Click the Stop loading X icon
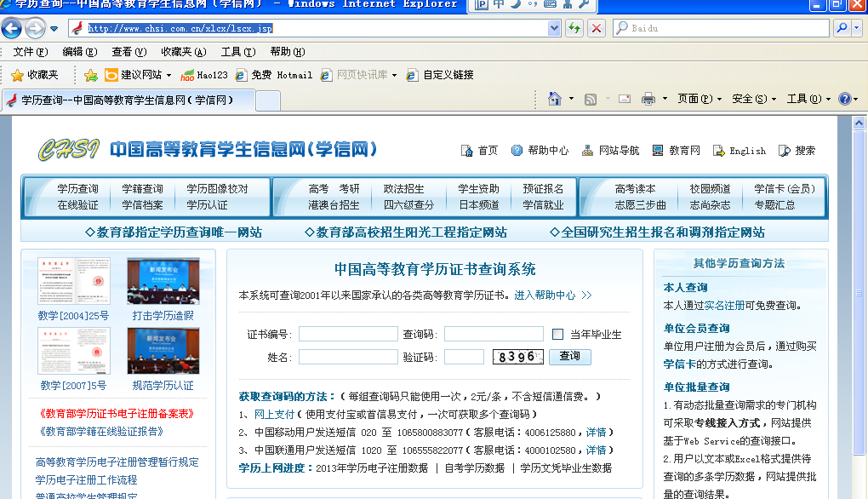Image resolution: width=868 pixels, height=499 pixels. tap(597, 28)
